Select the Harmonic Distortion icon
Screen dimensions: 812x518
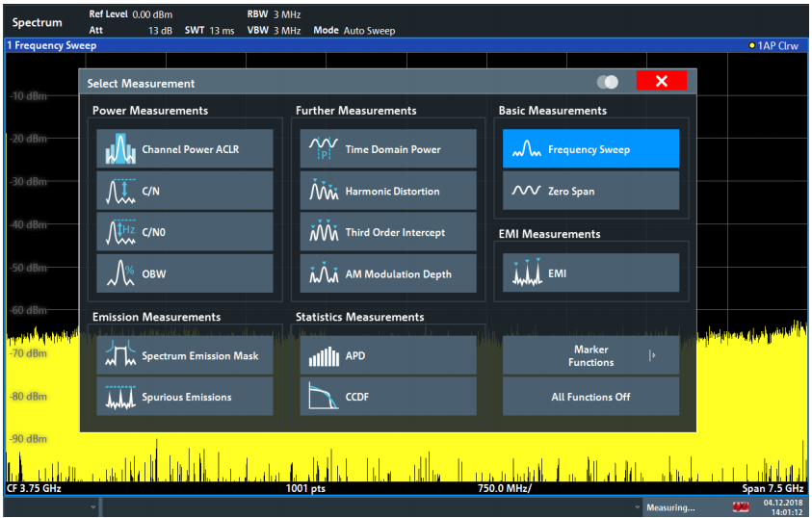tap(324, 191)
